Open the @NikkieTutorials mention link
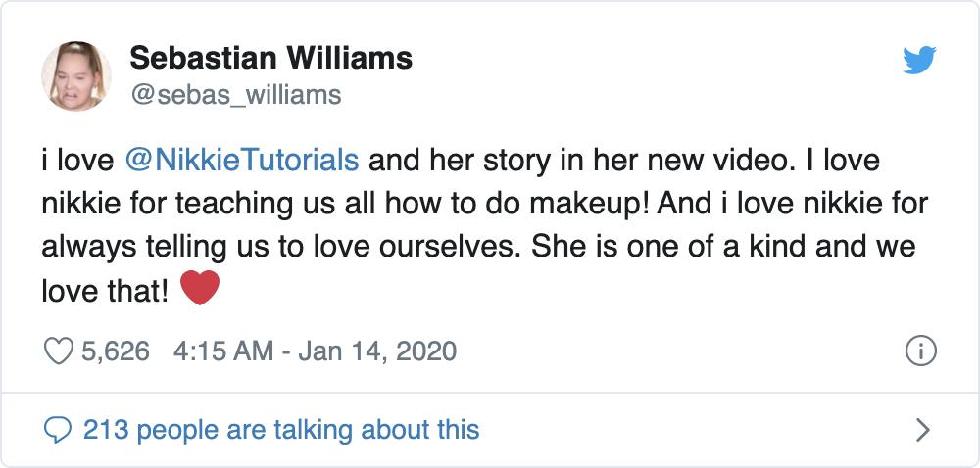The width and height of the screenshot is (980, 468). (x=241, y=159)
